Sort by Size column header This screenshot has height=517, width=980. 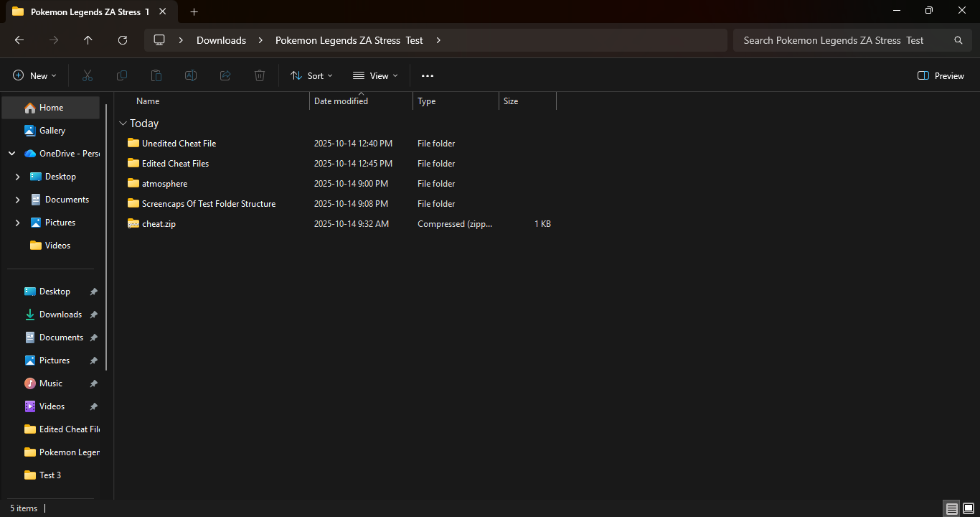[x=528, y=101]
